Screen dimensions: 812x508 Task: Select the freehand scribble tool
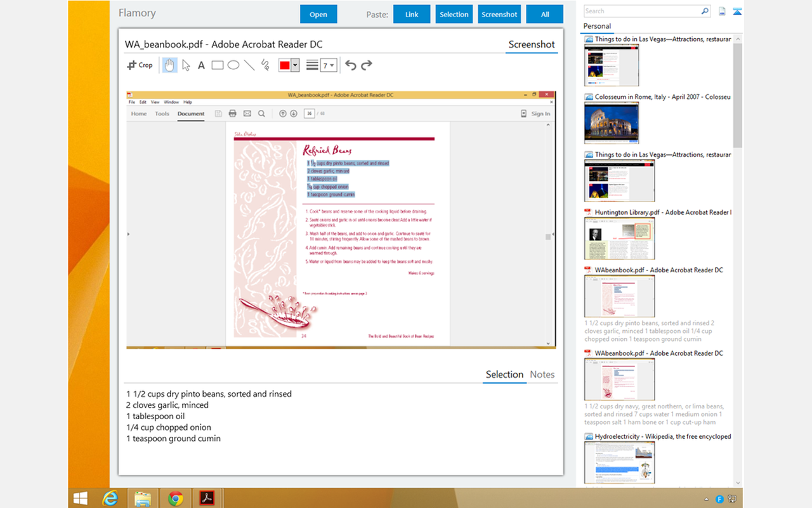[x=265, y=65]
